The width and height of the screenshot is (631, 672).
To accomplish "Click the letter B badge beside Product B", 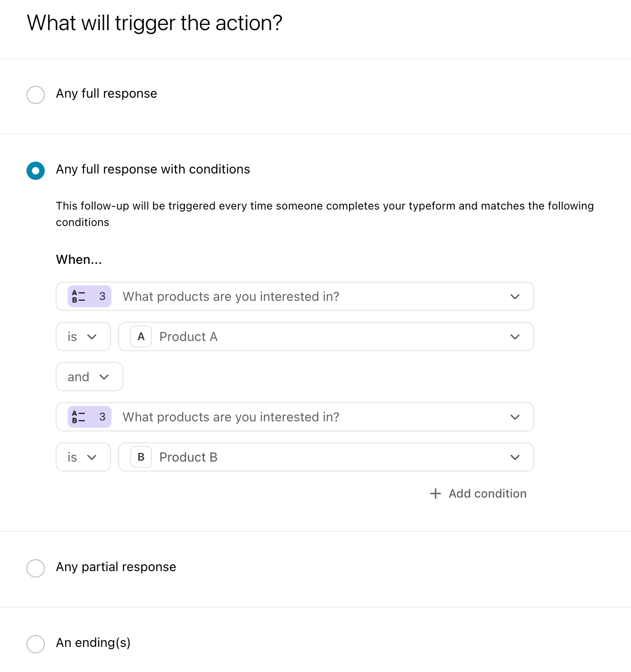I will click(x=141, y=457).
